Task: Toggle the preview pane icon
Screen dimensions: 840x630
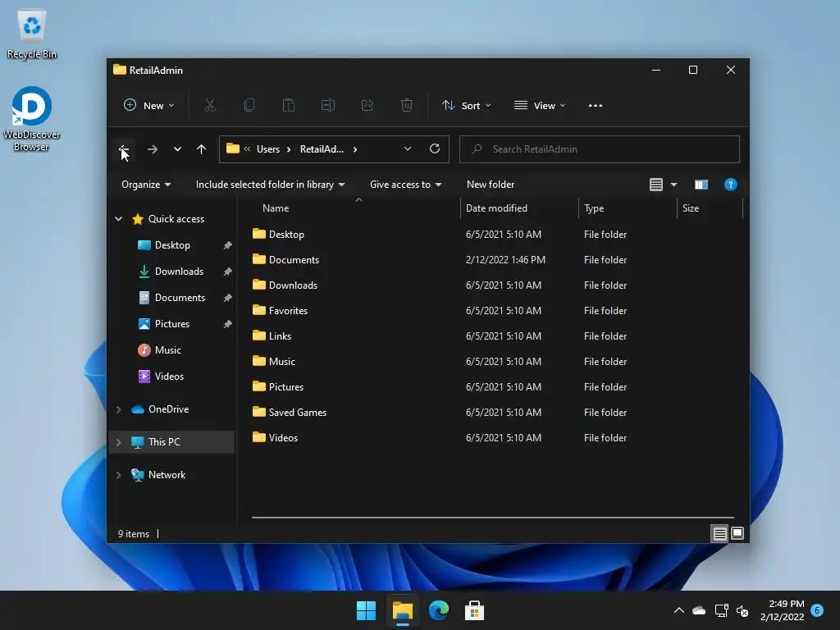Action: click(701, 185)
